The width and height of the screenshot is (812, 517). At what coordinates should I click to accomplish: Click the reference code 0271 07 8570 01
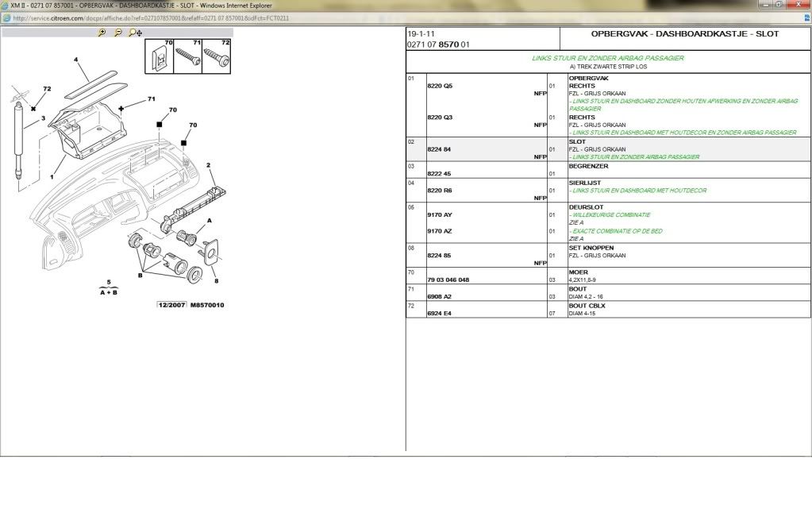(x=438, y=44)
